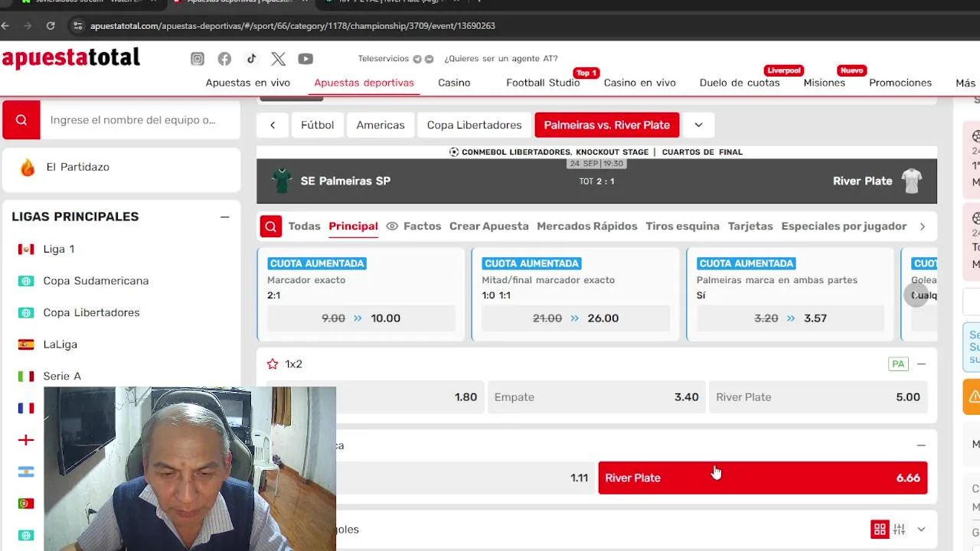This screenshot has height=551, width=980.
Task: Switch to Especiales por jugador tab
Action: 844,227
